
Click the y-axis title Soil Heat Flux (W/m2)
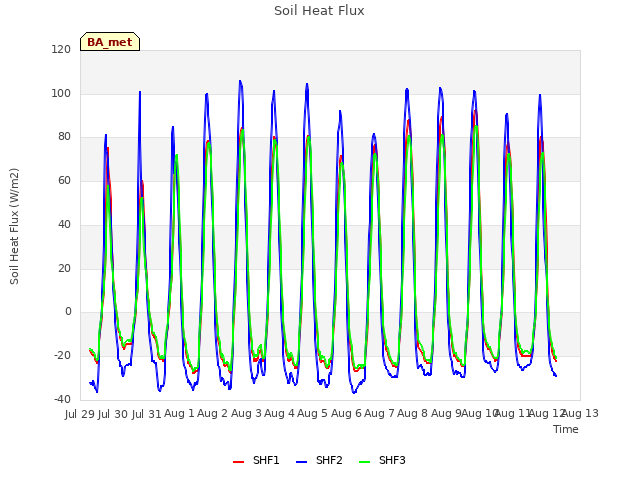[14, 226]
